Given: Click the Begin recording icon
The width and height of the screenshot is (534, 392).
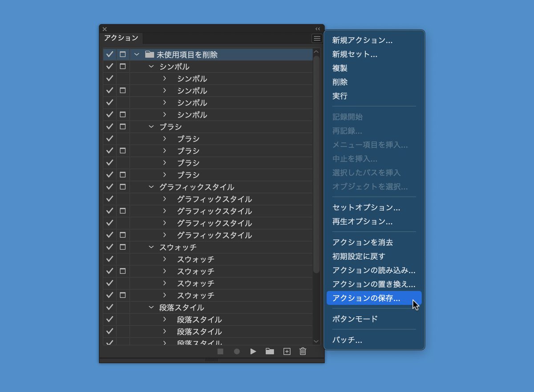Looking at the screenshot, I should [x=236, y=352].
